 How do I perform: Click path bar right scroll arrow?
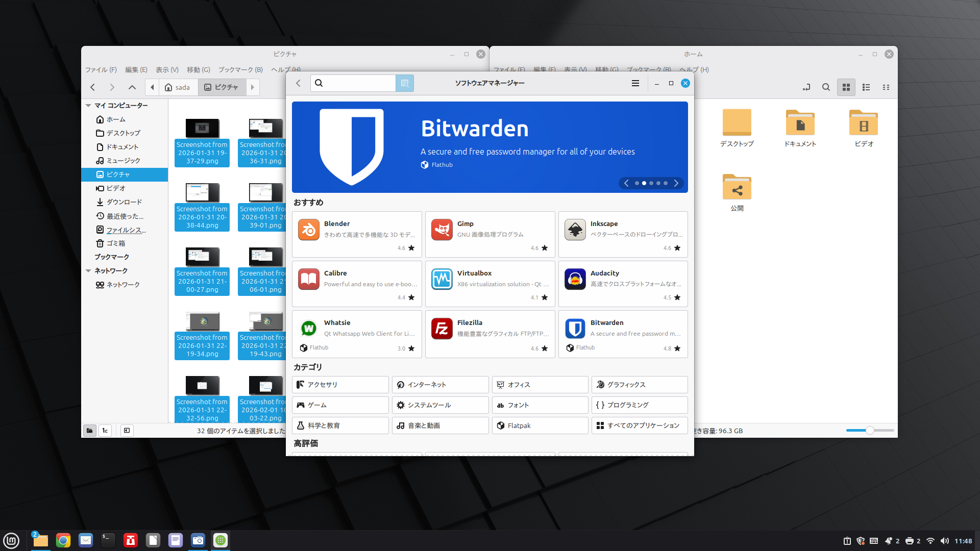252,87
